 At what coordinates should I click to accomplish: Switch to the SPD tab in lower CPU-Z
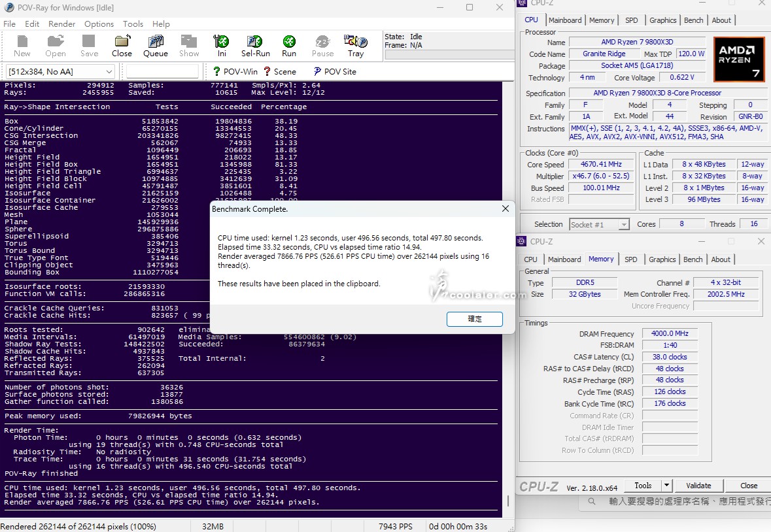point(630,259)
